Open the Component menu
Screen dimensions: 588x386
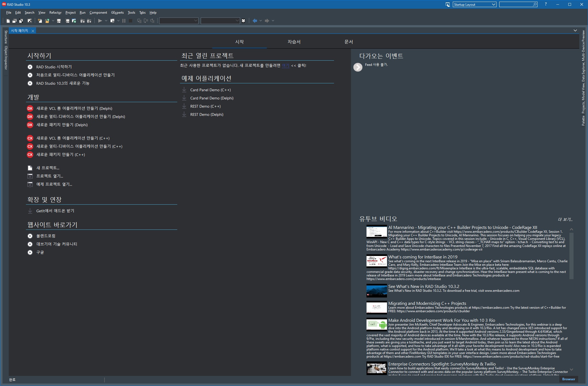[98, 13]
